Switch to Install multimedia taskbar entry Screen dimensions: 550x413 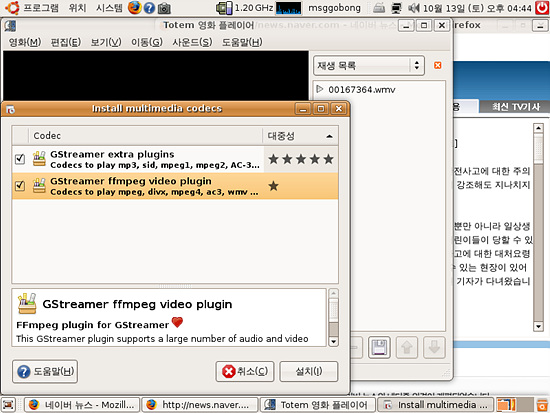pos(435,405)
